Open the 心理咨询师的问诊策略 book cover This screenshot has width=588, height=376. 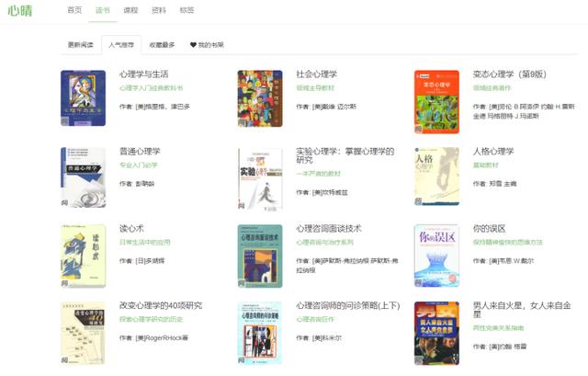[x=260, y=333]
